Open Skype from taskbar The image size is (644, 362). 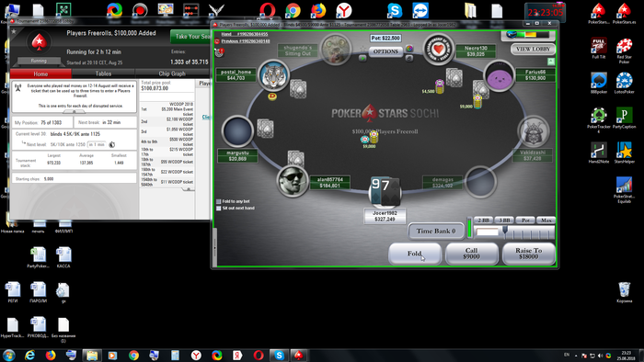coord(279,355)
